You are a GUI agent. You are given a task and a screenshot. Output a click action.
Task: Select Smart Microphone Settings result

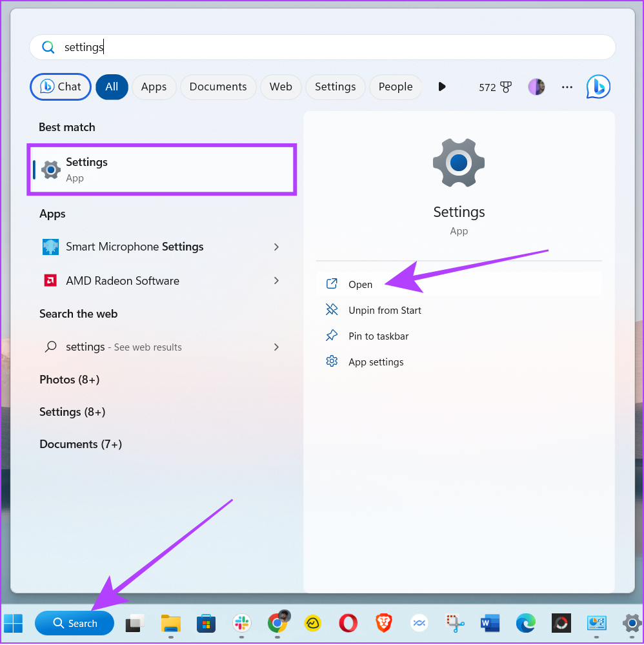click(135, 247)
